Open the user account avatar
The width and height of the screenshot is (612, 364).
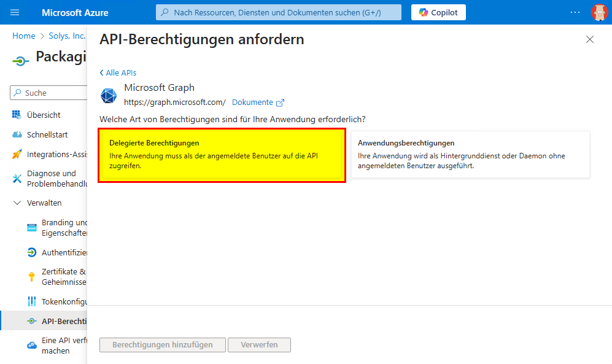(598, 12)
